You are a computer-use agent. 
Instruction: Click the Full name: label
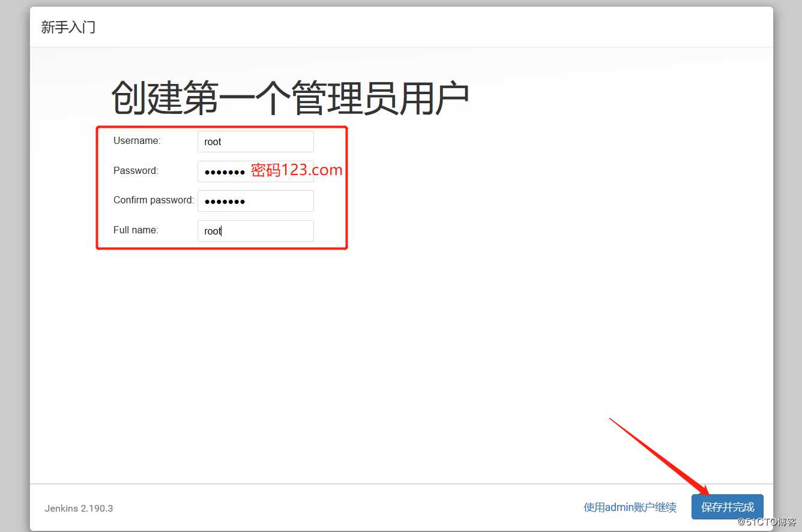click(136, 230)
